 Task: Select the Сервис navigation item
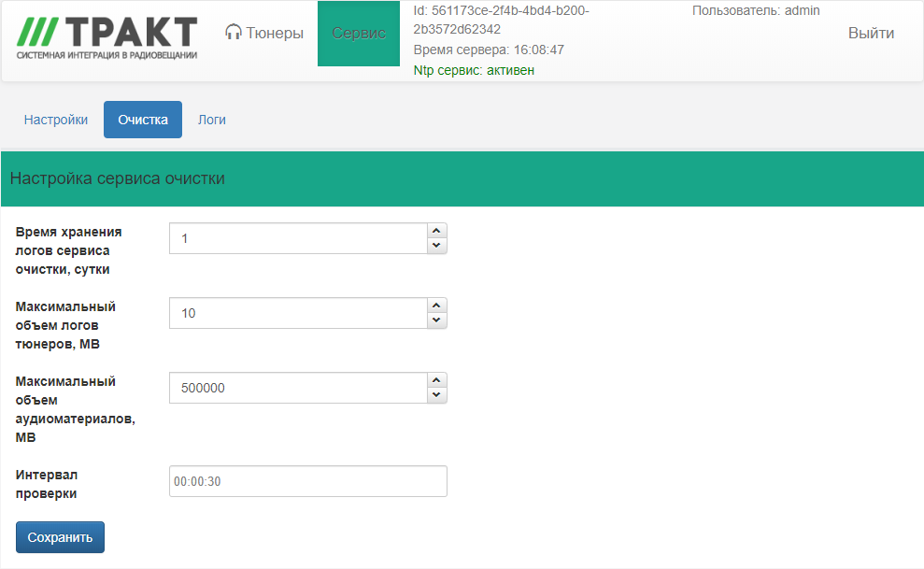(x=359, y=33)
